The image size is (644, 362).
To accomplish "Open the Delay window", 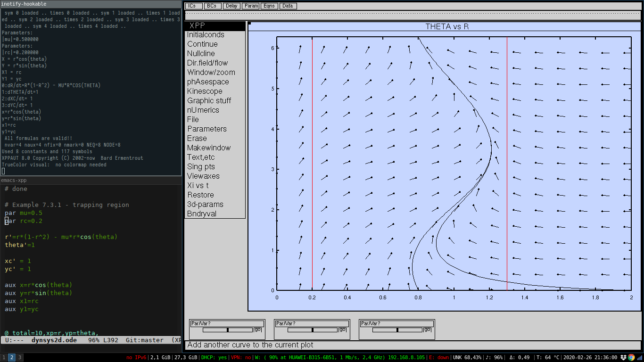I will point(231,6).
